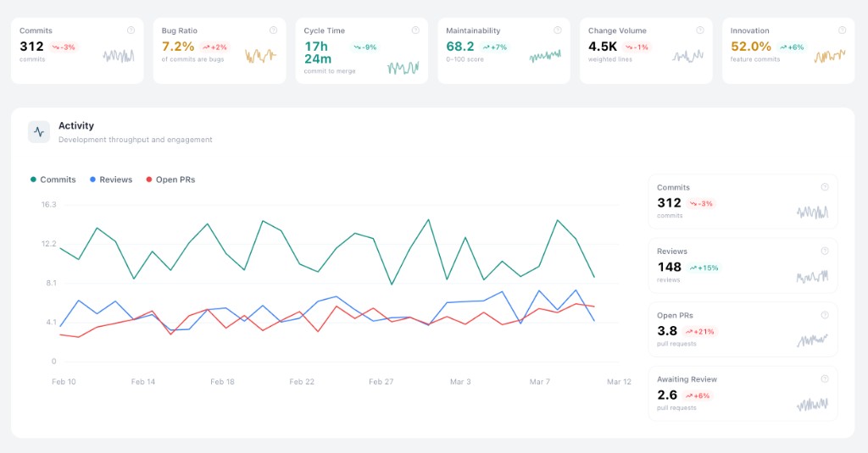
Task: Click the help icon on top Commits card
Action: tap(131, 30)
